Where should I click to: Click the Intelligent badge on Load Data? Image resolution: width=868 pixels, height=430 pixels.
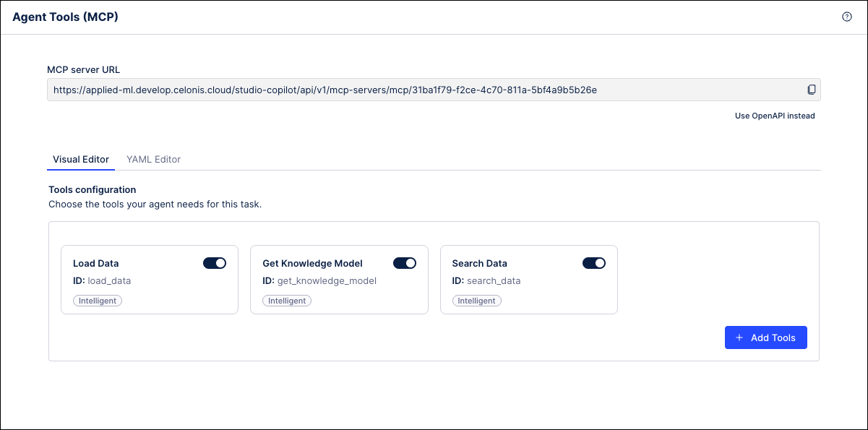click(97, 301)
